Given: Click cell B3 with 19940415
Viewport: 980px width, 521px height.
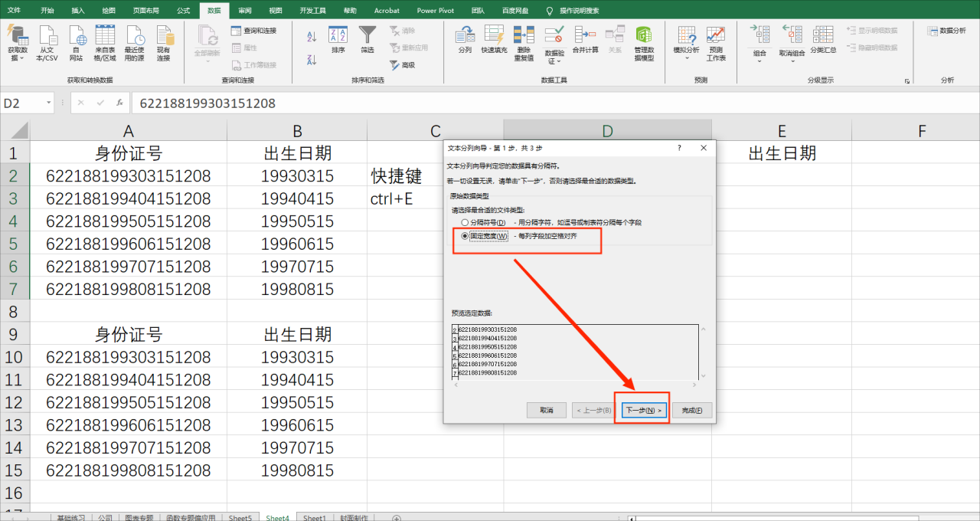Looking at the screenshot, I should [297, 198].
